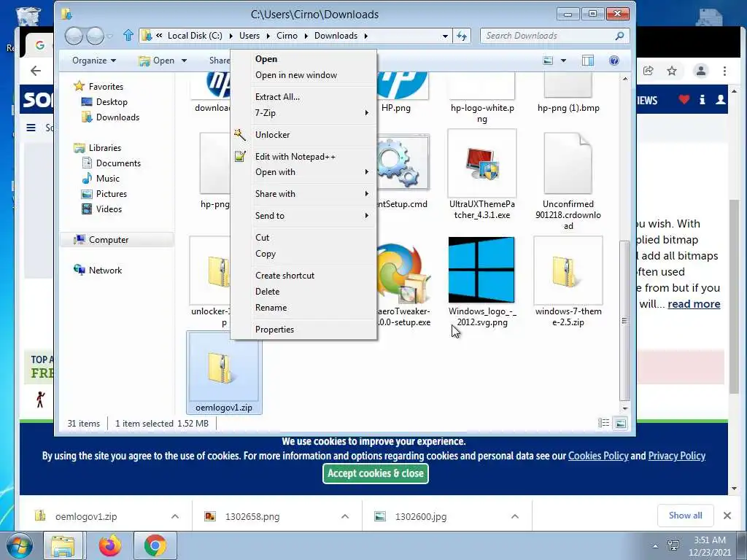
Task: Click the Explorer forward navigation button
Action: (95, 36)
